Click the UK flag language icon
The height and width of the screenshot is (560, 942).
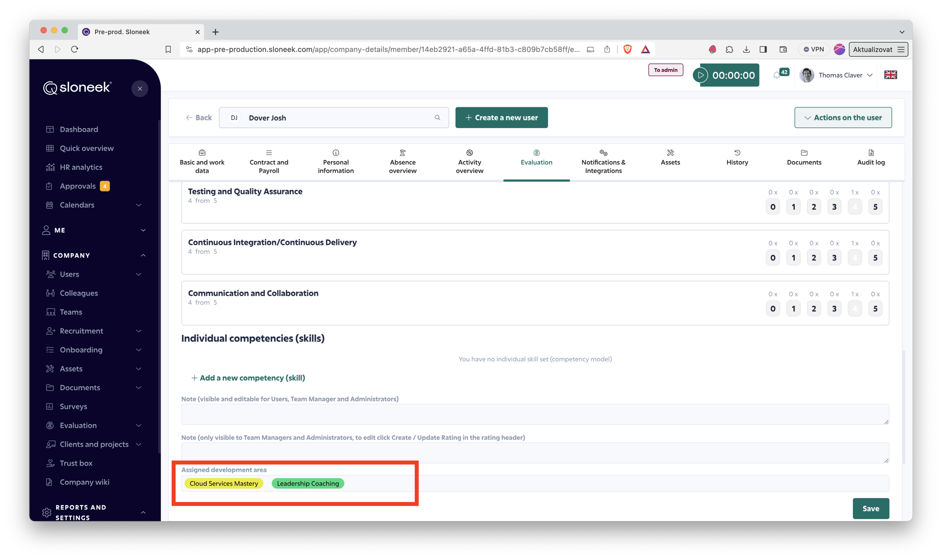coord(890,75)
